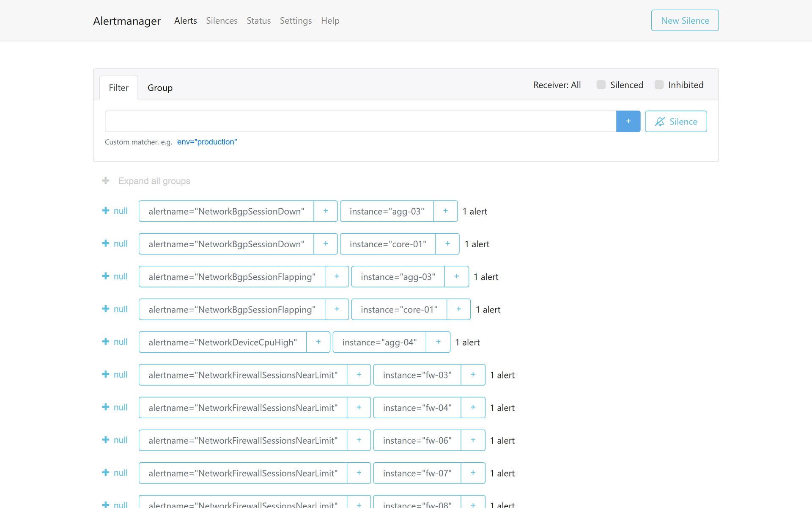Open the Receiver: All dropdown

point(557,85)
